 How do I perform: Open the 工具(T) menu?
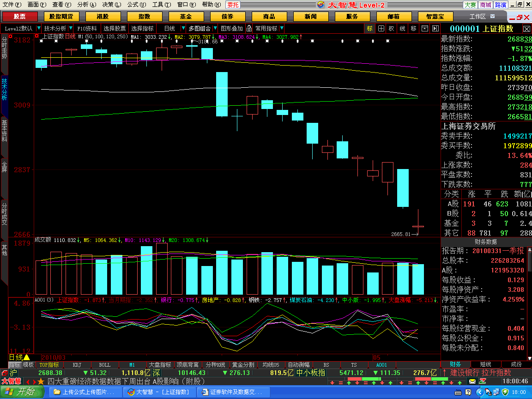(x=162, y=5)
